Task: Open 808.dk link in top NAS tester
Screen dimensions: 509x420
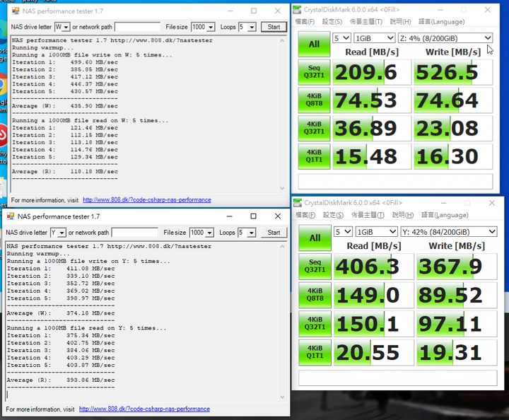Action: click(x=147, y=200)
